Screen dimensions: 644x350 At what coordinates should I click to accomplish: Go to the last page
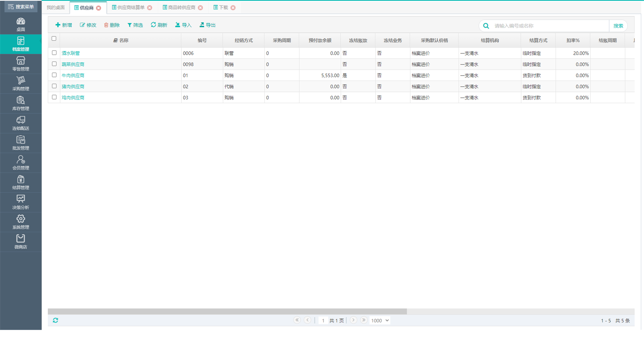(x=364, y=320)
